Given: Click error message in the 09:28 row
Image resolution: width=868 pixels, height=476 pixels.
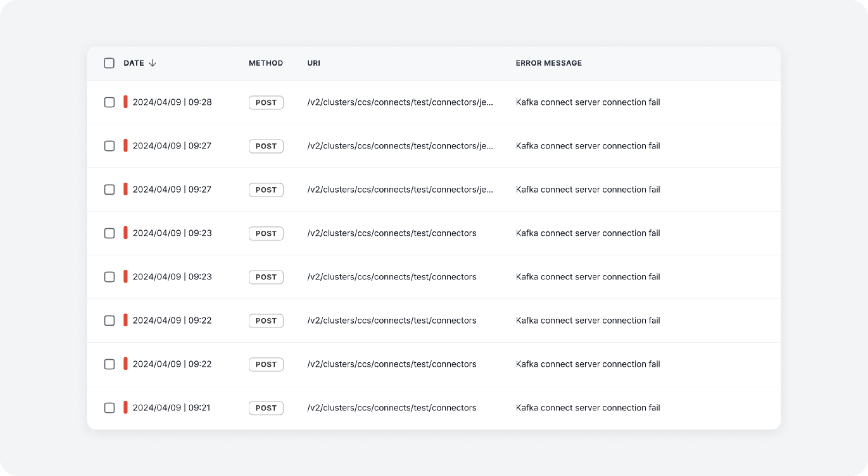Looking at the screenshot, I should pyautogui.click(x=588, y=102).
